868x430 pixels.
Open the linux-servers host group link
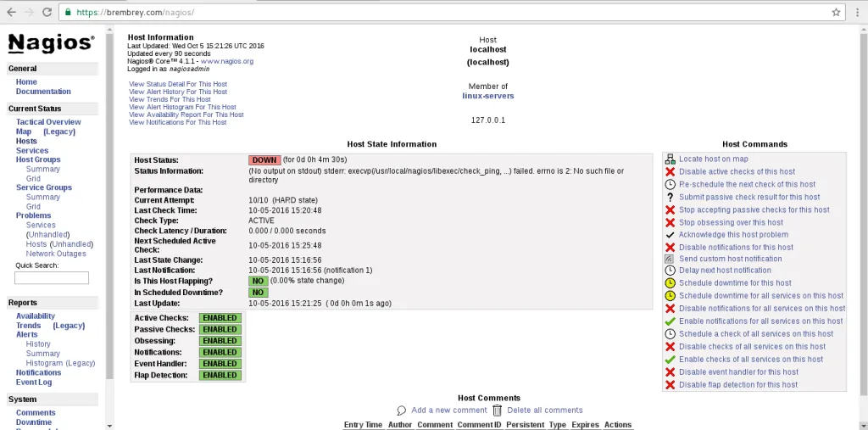pyautogui.click(x=487, y=96)
